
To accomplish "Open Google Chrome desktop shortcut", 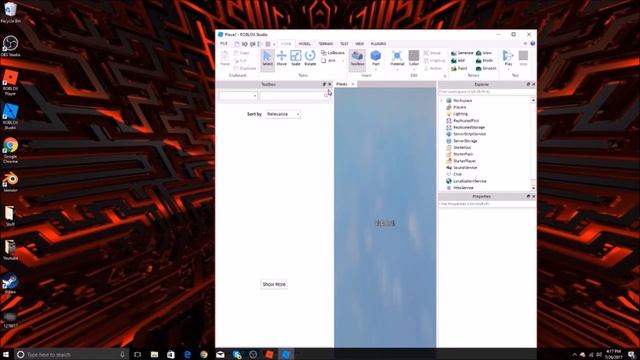I will tap(10, 150).
